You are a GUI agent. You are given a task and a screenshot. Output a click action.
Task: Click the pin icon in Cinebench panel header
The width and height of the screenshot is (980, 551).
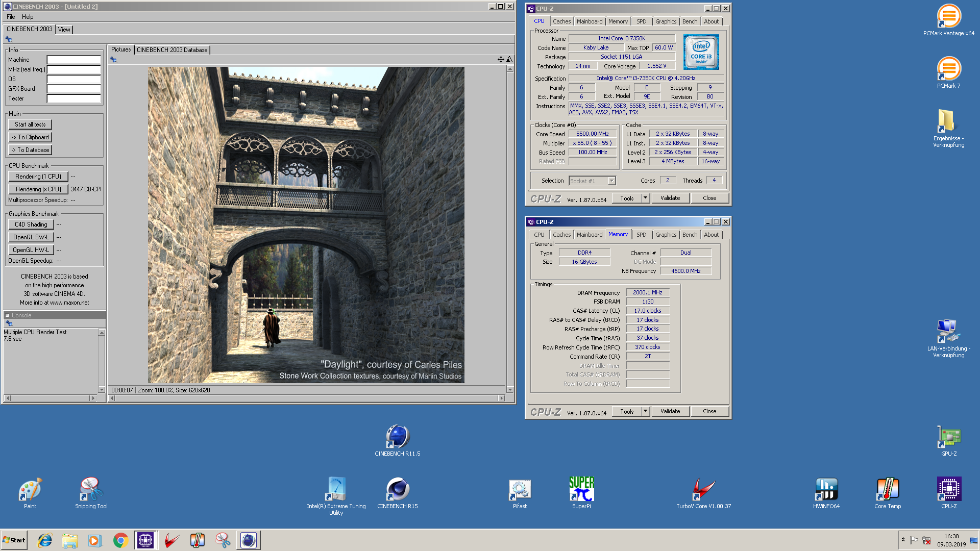(x=9, y=39)
